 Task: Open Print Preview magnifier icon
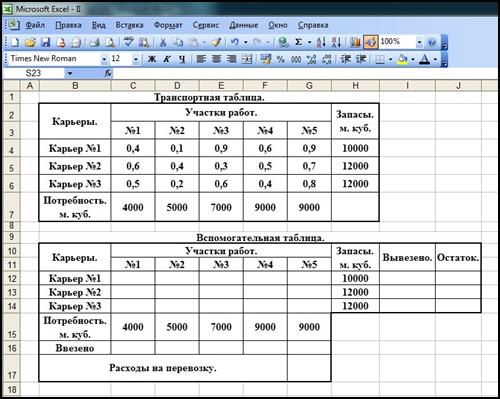pos(110,42)
